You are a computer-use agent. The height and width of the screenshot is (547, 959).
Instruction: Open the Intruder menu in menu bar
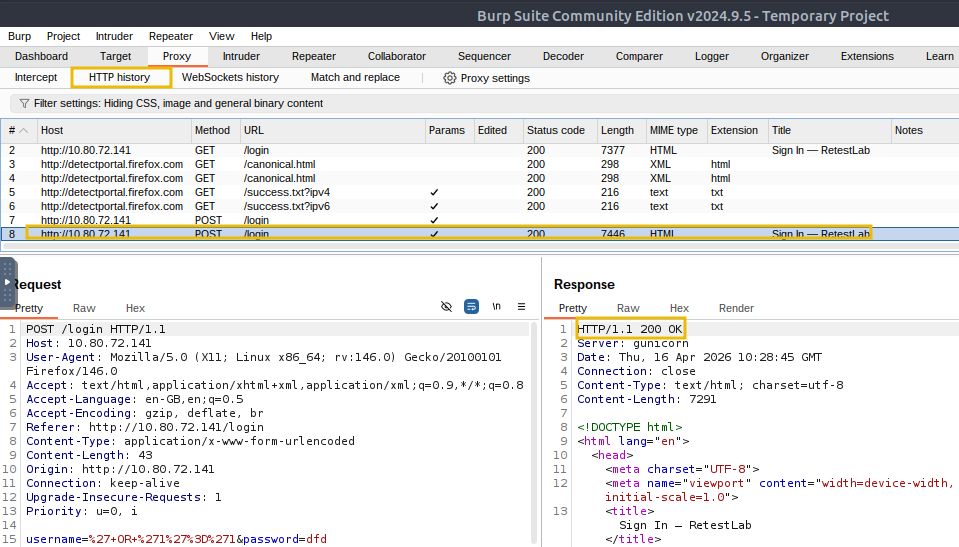(114, 36)
